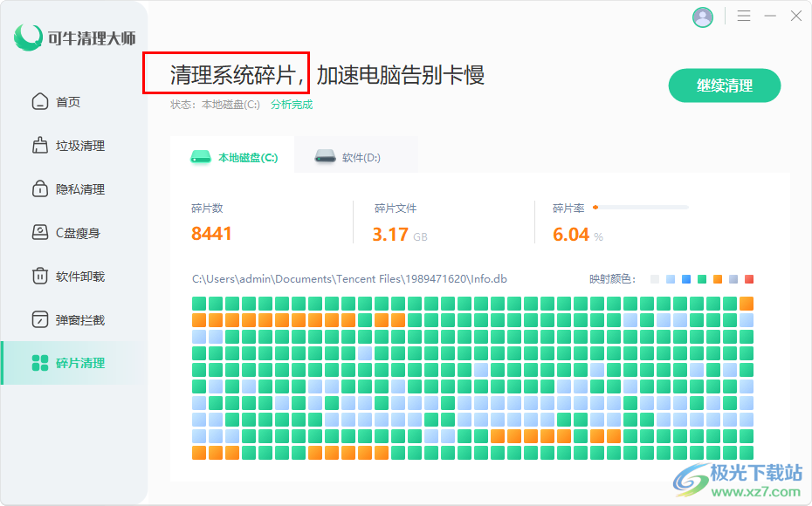This screenshot has width=812, height=506.
Task: Open the hamburger main menu
Action: (744, 16)
